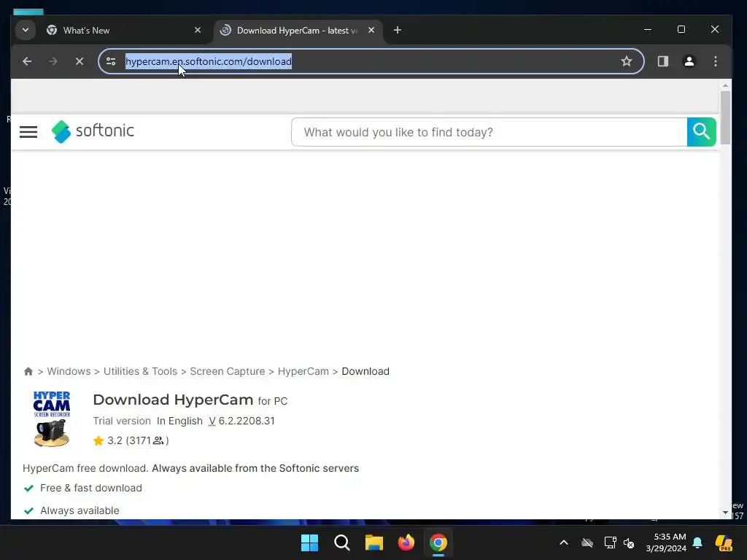Click 'Free & fast download' text
Screen dimensions: 747x560
pyautogui.click(x=91, y=488)
